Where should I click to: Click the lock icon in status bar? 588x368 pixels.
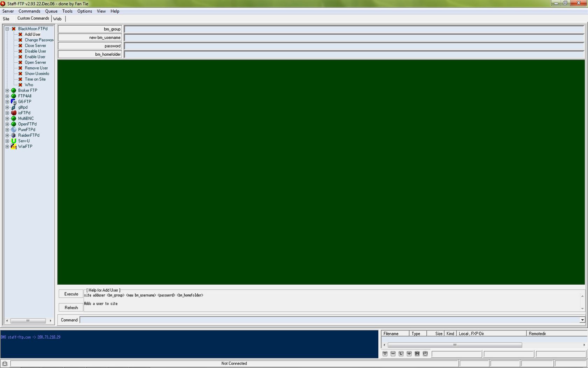(x=5, y=363)
